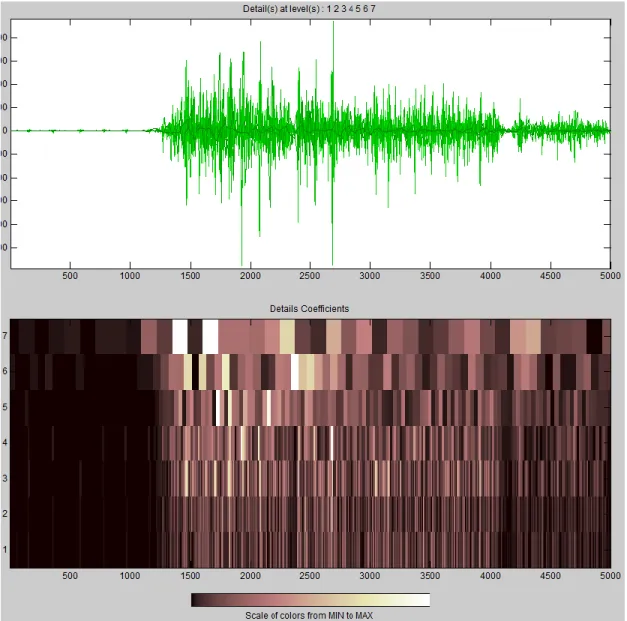Click the 4000 tick under the green signal plot

click(x=490, y=276)
